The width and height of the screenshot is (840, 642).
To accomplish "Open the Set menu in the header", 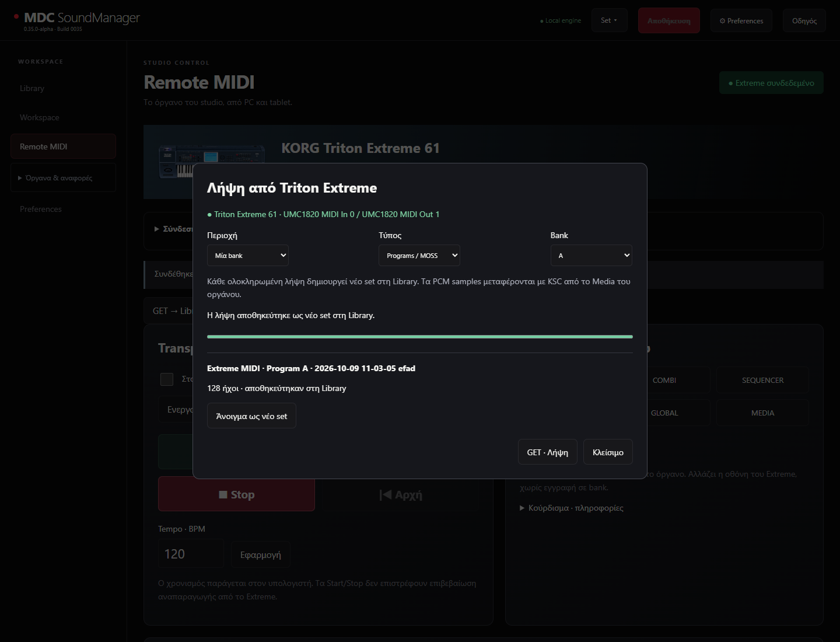I will (609, 20).
